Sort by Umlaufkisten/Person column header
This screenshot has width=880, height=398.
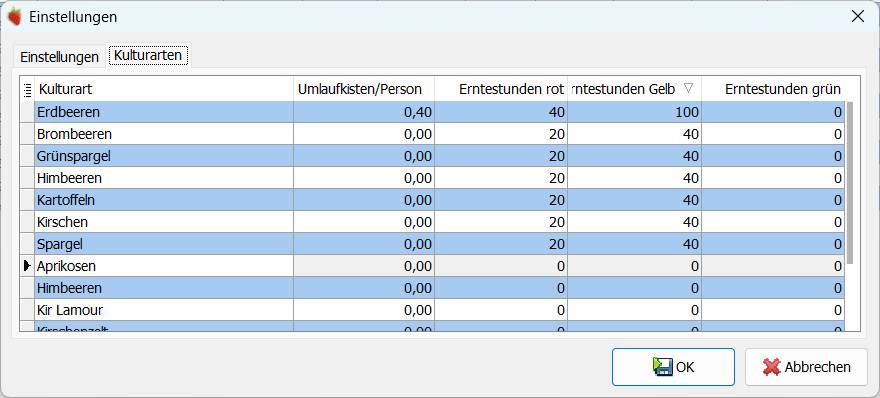pos(364,89)
